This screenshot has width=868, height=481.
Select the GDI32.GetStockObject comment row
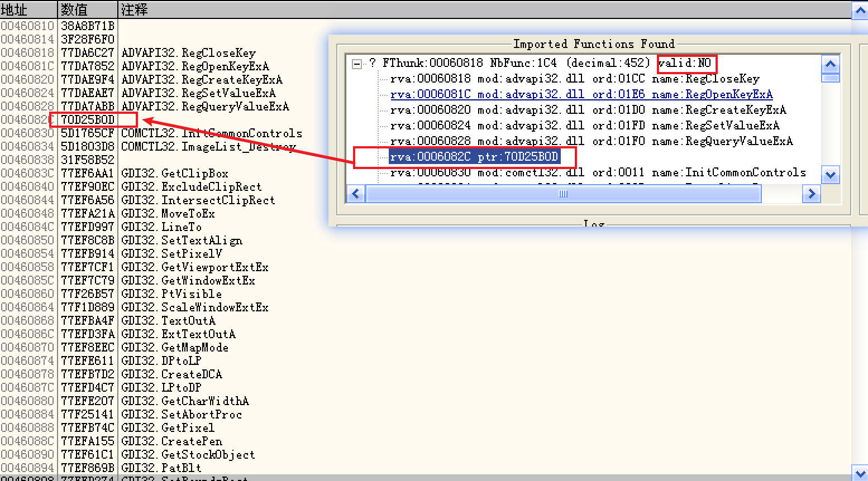click(x=188, y=455)
